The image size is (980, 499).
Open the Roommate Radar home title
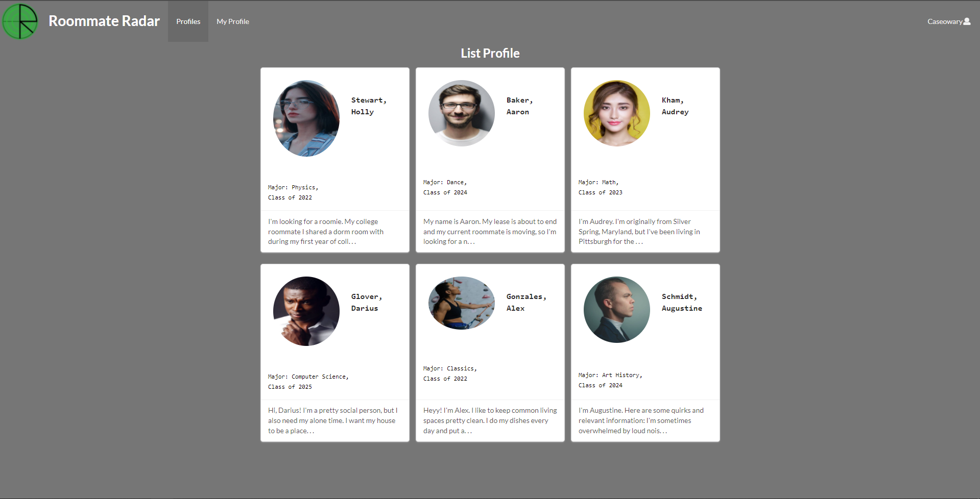(x=104, y=21)
